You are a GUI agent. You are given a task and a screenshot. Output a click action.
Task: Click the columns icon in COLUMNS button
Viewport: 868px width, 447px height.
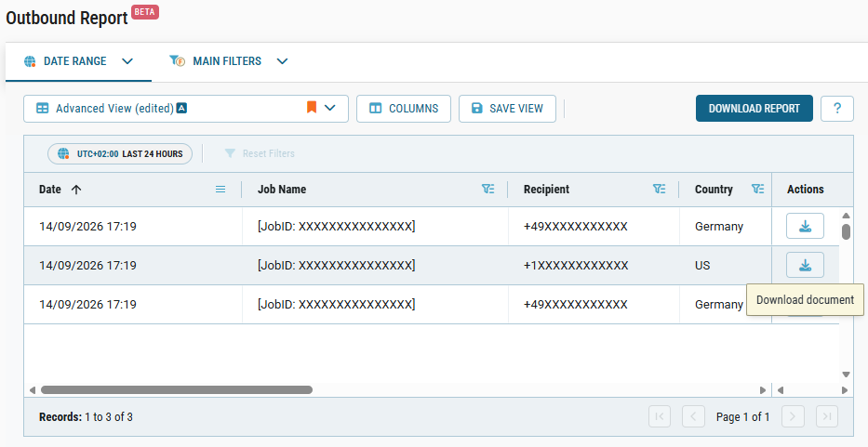(375, 109)
